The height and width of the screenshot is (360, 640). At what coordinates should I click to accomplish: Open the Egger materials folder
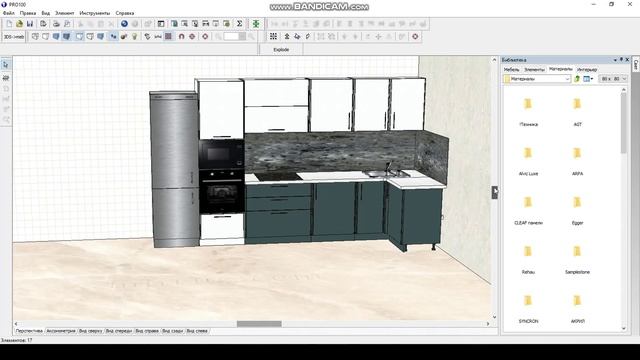click(x=577, y=209)
